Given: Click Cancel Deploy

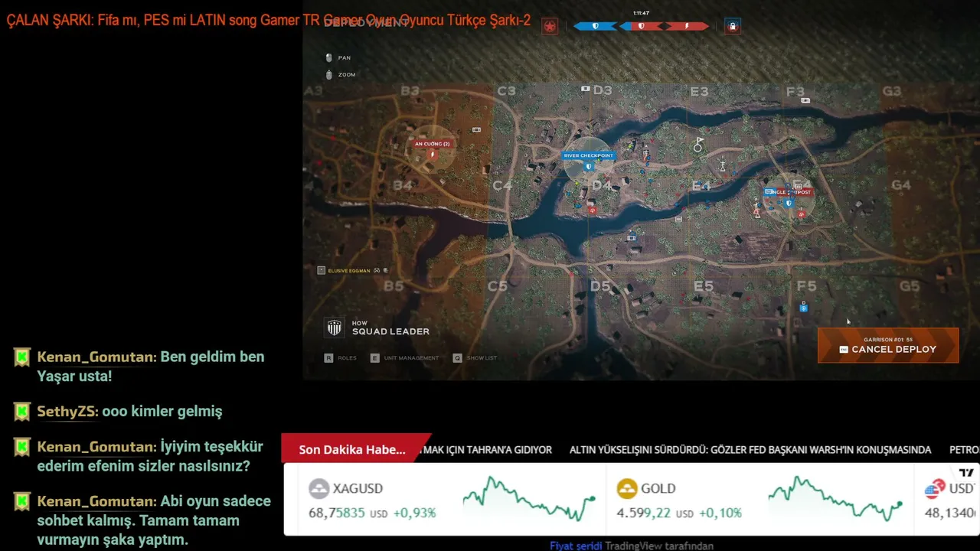Looking at the screenshot, I should pyautogui.click(x=888, y=345).
